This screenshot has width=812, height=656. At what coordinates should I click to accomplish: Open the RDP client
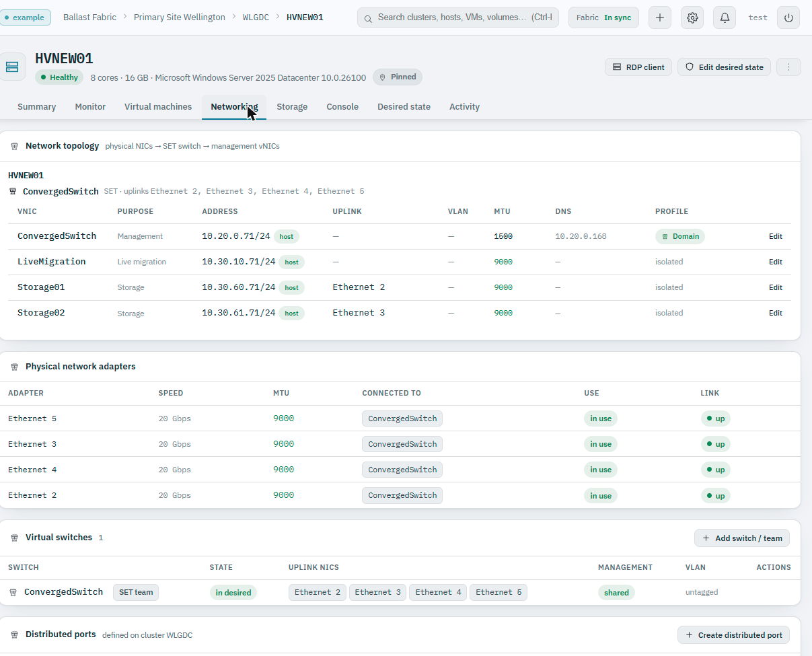point(638,67)
